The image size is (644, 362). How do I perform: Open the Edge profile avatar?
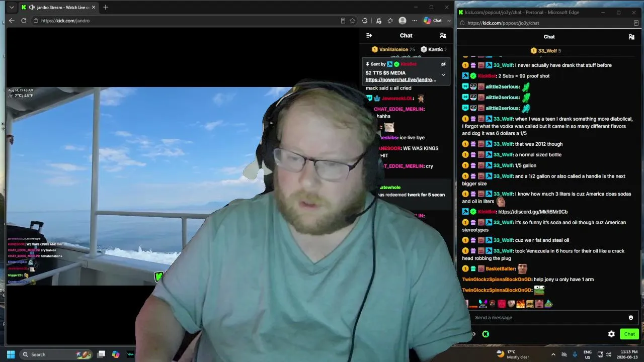(x=403, y=21)
